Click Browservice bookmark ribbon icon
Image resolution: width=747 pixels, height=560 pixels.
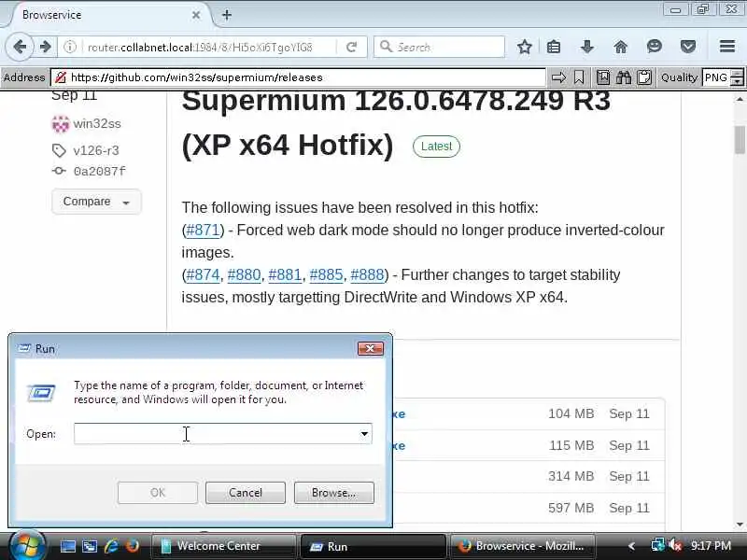coord(579,77)
